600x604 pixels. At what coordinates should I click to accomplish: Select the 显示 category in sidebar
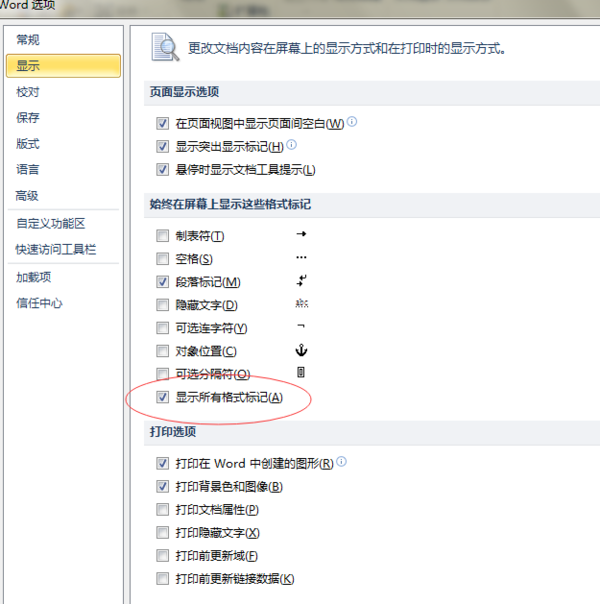point(64,66)
